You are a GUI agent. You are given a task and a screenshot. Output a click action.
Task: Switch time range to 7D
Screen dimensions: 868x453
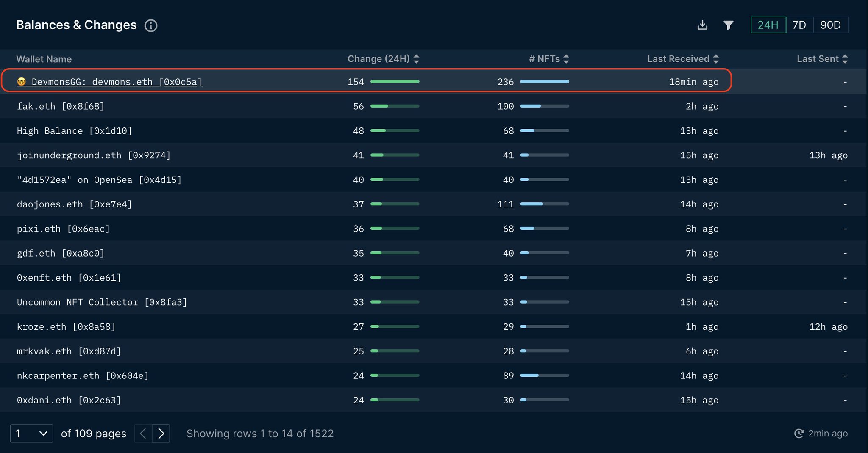(800, 25)
